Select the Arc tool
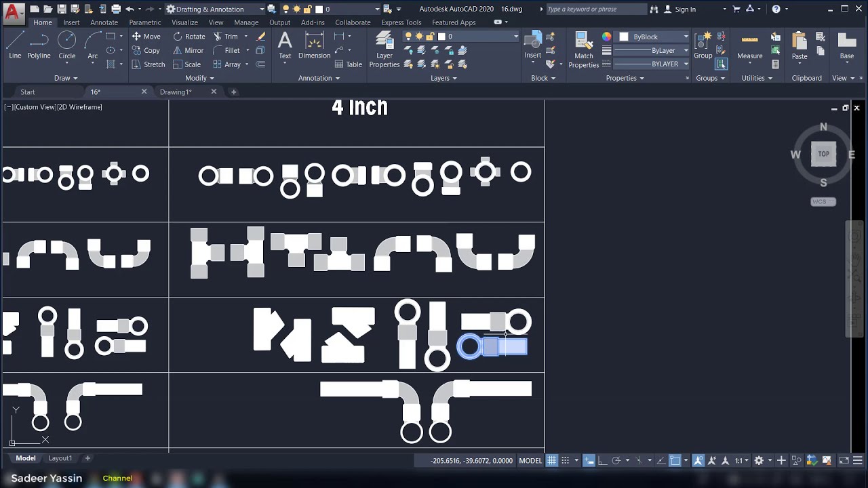 [x=92, y=45]
